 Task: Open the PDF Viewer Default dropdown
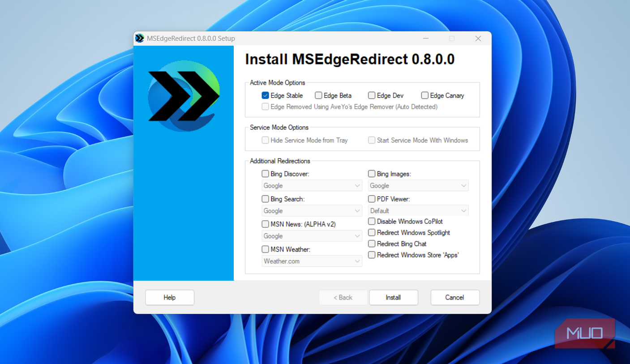click(418, 211)
